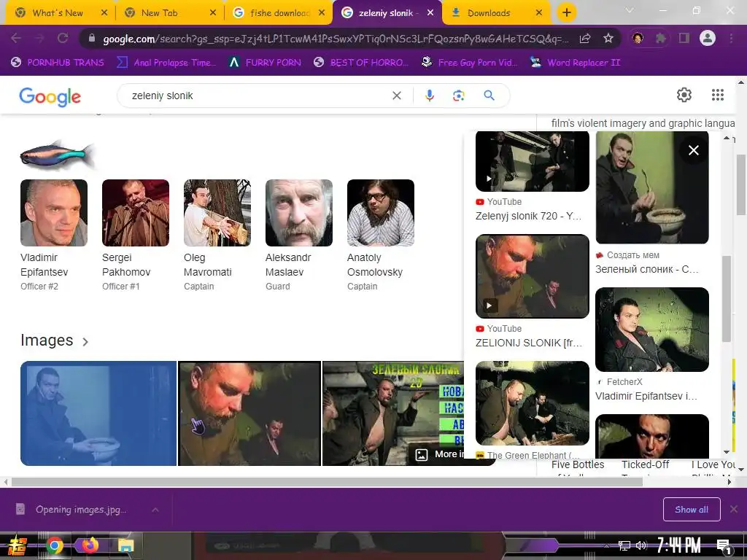Viewport: 747px width, 560px height.
Task: Open the Зеленый слоник meme image result
Action: 651,203
